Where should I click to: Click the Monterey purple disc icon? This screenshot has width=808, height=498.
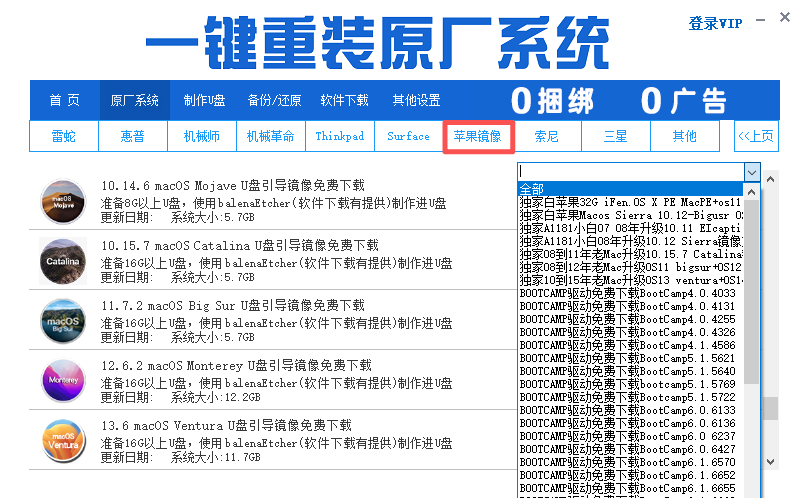[x=63, y=381]
